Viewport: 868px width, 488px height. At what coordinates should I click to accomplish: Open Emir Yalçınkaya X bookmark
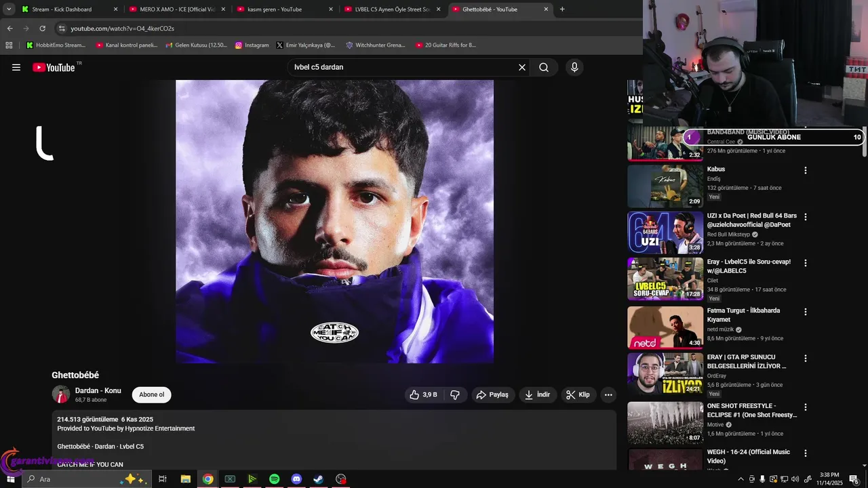306,45
